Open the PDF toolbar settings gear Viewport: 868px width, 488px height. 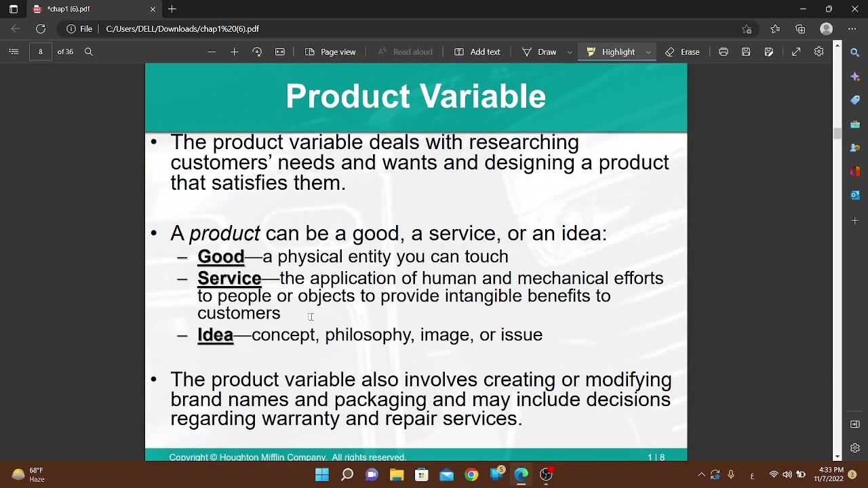[x=819, y=52]
